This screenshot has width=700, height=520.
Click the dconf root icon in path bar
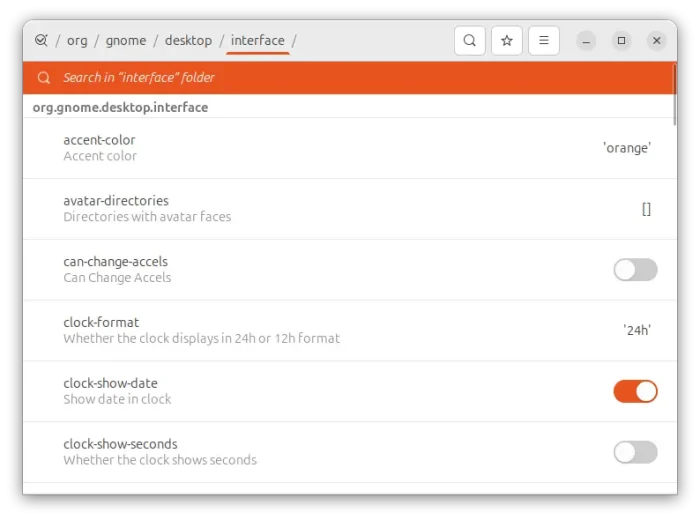tap(41, 40)
